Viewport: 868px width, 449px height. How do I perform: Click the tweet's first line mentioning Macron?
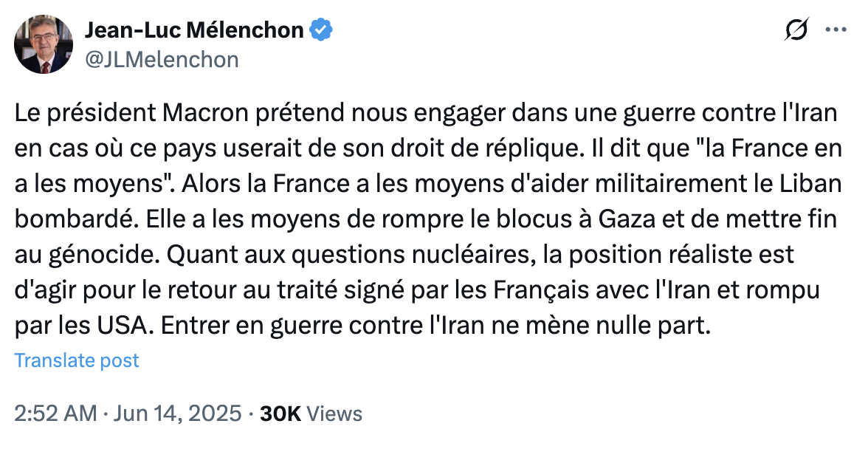425,113
